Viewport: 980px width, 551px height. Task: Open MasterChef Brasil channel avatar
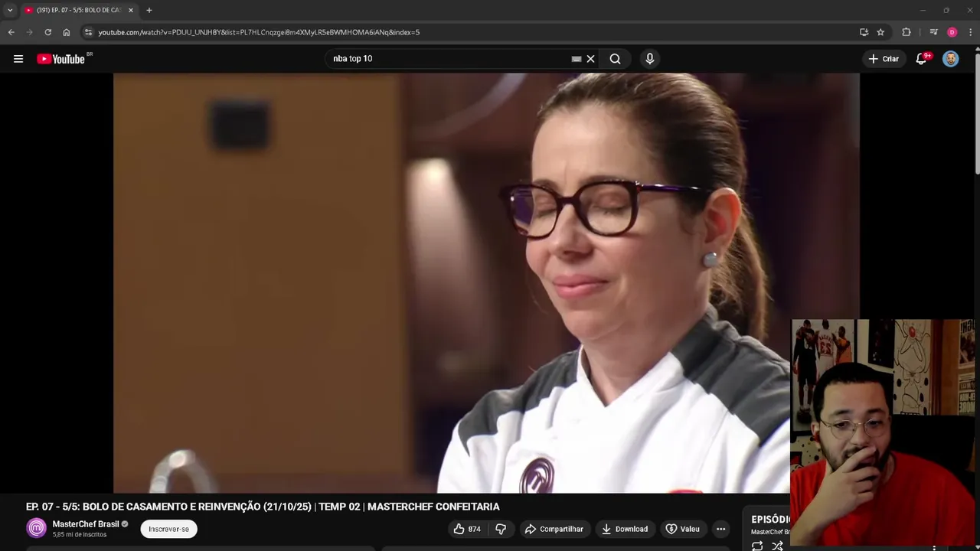coord(36,528)
